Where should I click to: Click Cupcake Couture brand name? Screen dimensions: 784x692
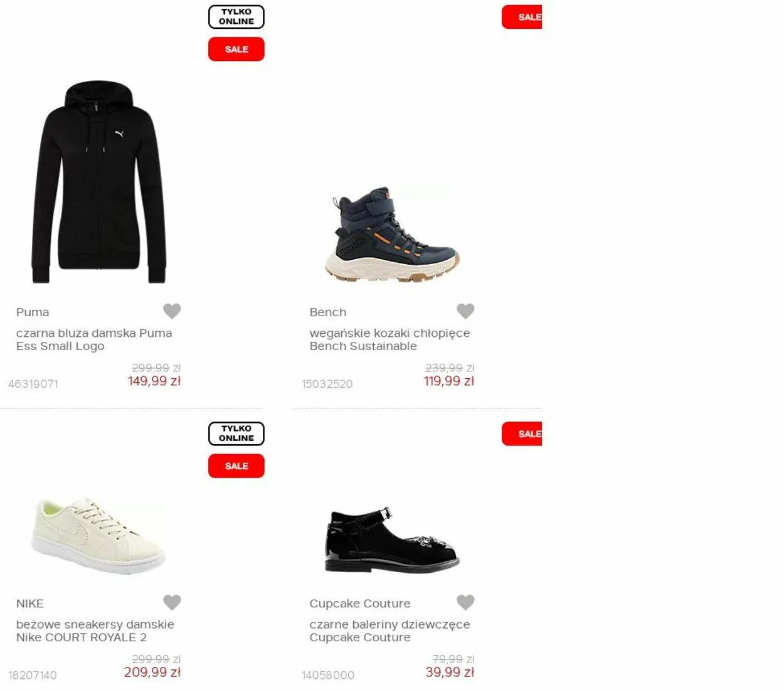360,604
